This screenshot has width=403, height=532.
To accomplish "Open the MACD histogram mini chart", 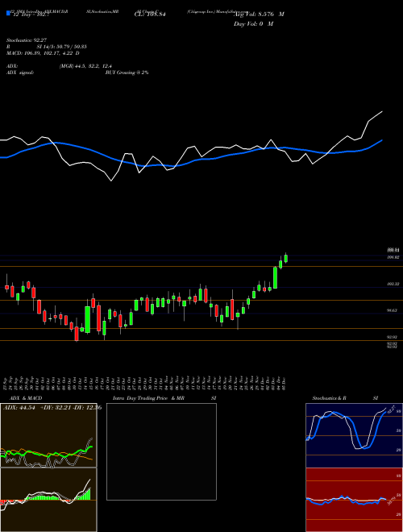I will point(48,500).
